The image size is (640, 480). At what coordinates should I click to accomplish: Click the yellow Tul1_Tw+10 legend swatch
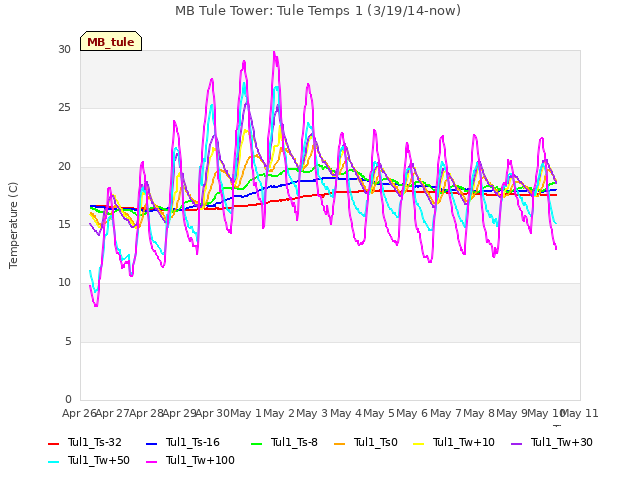[419, 444]
